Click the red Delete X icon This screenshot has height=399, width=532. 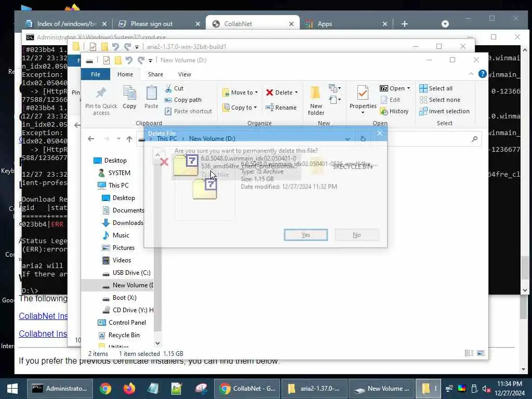pos(270,92)
